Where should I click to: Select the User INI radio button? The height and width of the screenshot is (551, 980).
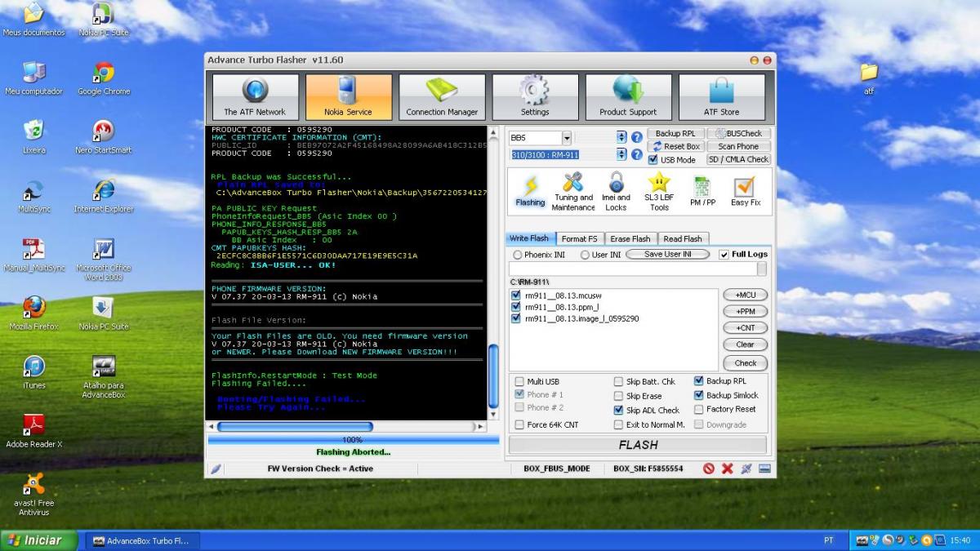585,255
